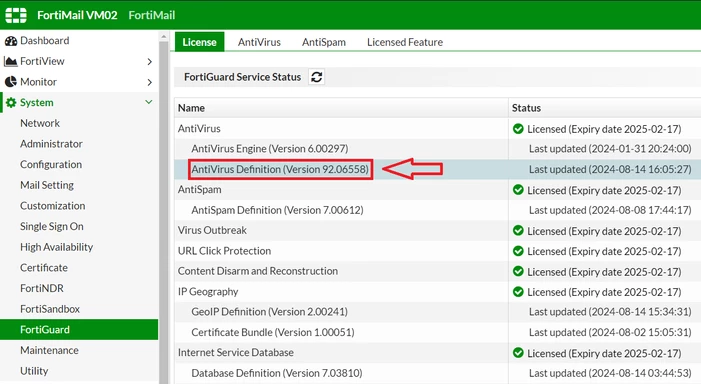The width and height of the screenshot is (701, 384).
Task: Click the green check for Internet Service Database
Action: (x=518, y=353)
